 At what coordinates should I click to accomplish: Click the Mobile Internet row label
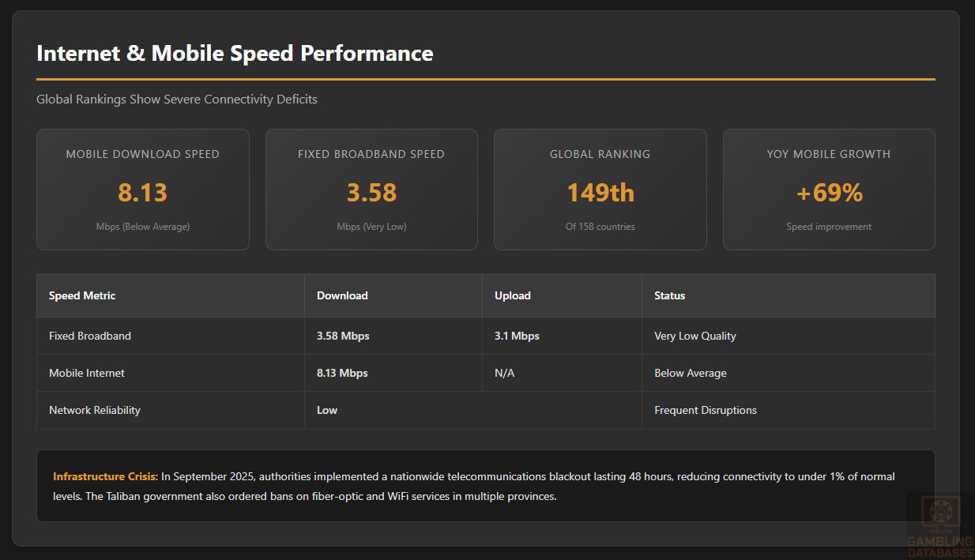(x=87, y=373)
